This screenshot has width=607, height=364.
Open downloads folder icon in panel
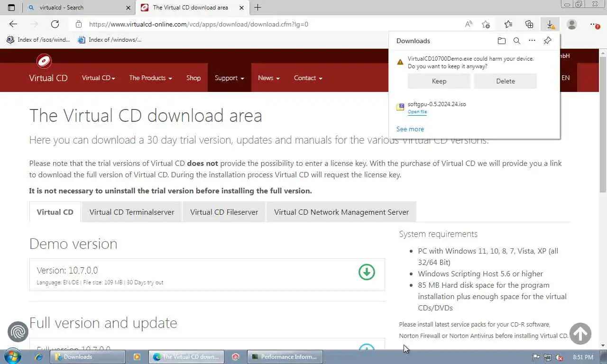502,41
